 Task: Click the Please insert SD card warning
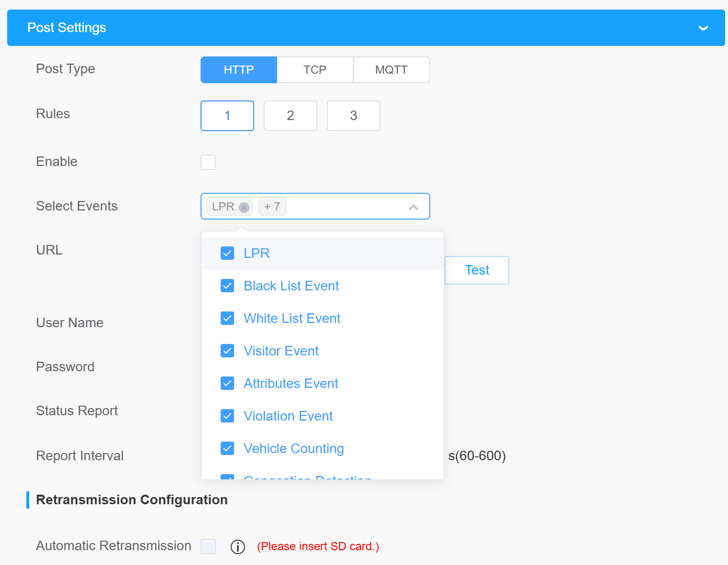coord(318,546)
